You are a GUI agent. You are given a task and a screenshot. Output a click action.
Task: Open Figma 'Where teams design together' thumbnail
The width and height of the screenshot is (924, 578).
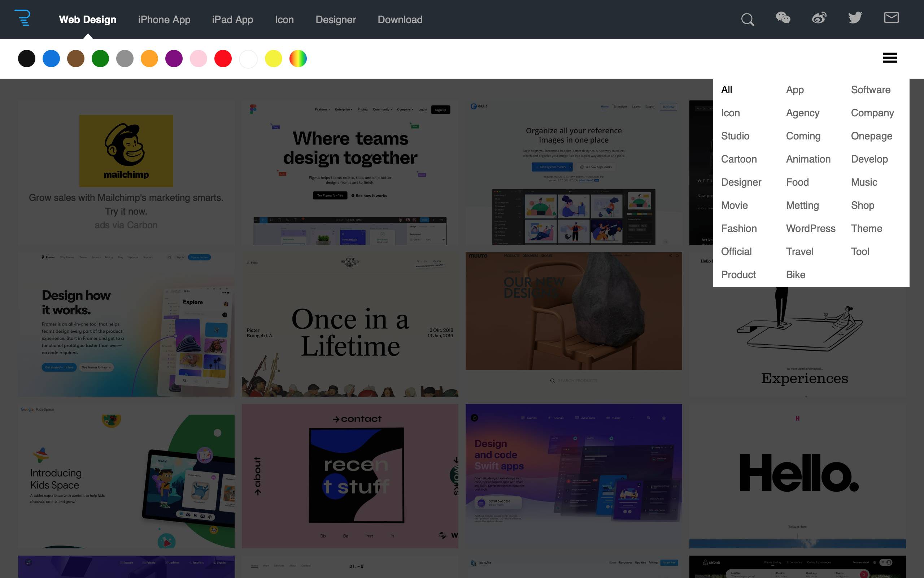(x=350, y=173)
